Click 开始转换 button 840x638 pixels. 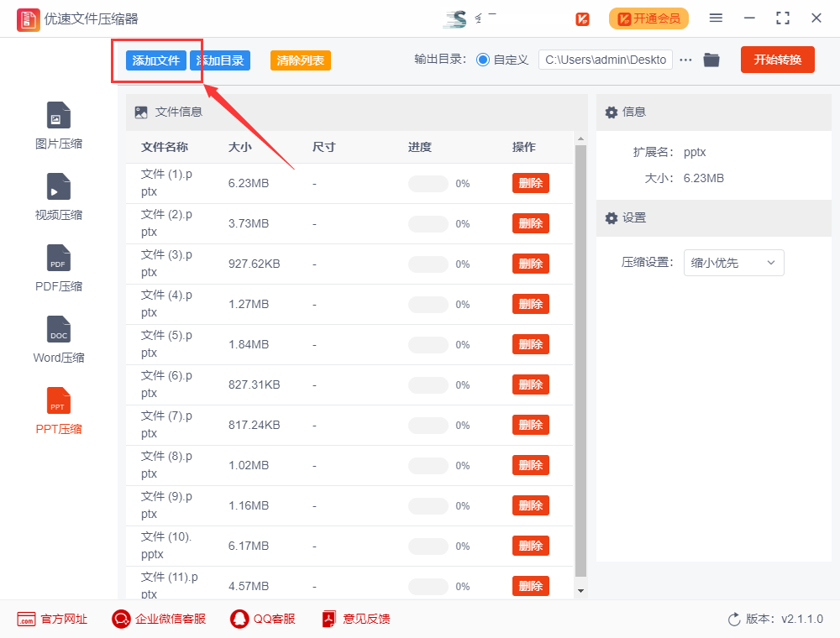tap(778, 60)
